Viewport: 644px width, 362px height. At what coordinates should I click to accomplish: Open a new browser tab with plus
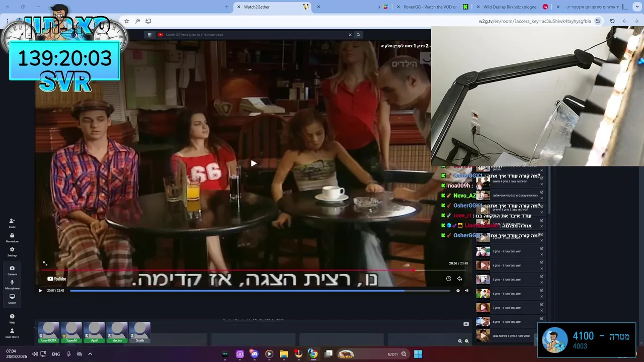[x=226, y=7]
